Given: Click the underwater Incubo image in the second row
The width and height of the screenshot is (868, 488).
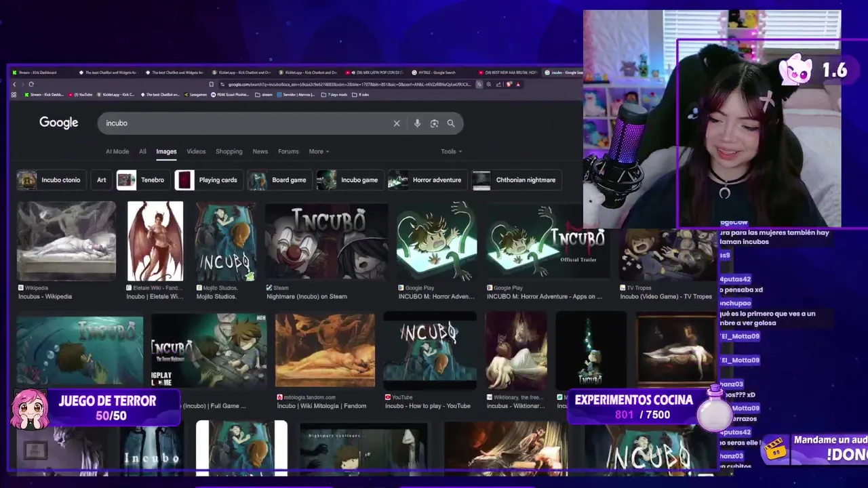Looking at the screenshot, I should click(80, 350).
